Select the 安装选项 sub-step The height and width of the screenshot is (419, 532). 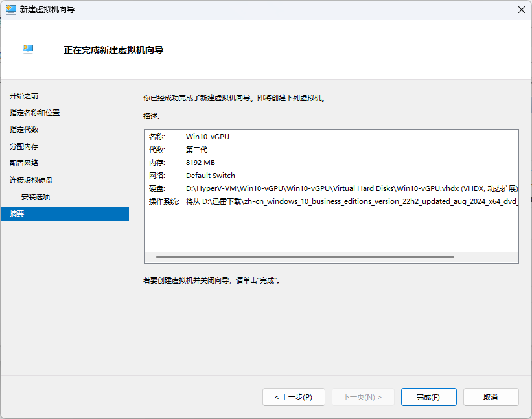click(x=36, y=197)
